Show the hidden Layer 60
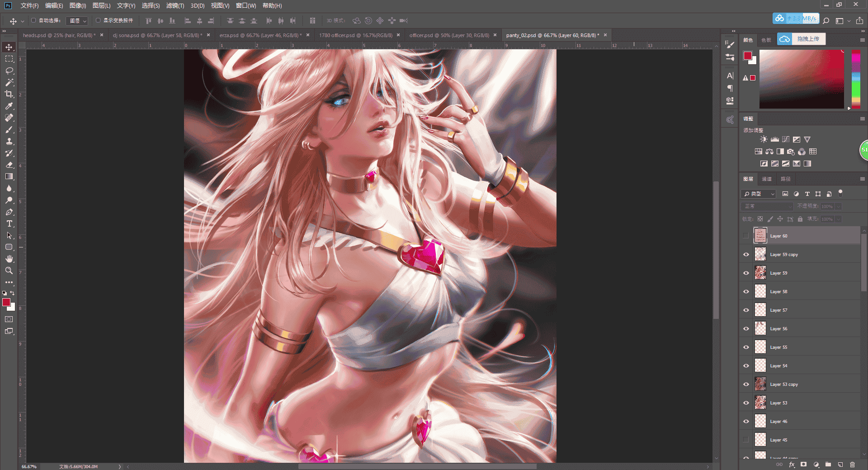The width and height of the screenshot is (868, 470). [x=746, y=236]
